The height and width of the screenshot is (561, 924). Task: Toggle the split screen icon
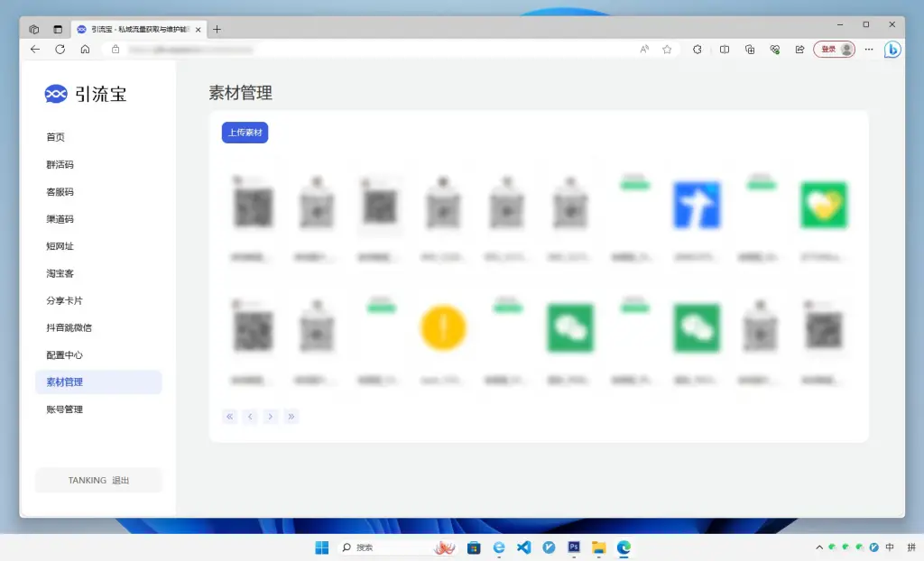point(724,50)
